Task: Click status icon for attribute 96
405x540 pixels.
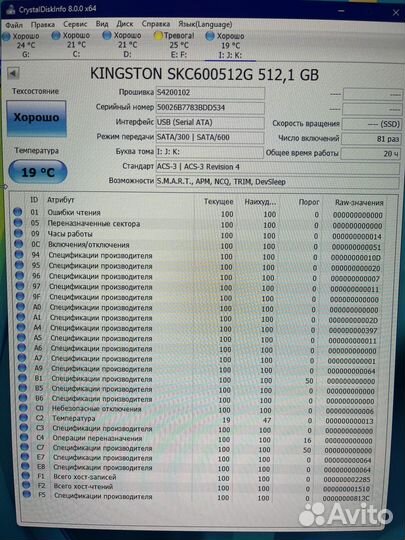Action: coord(20,275)
